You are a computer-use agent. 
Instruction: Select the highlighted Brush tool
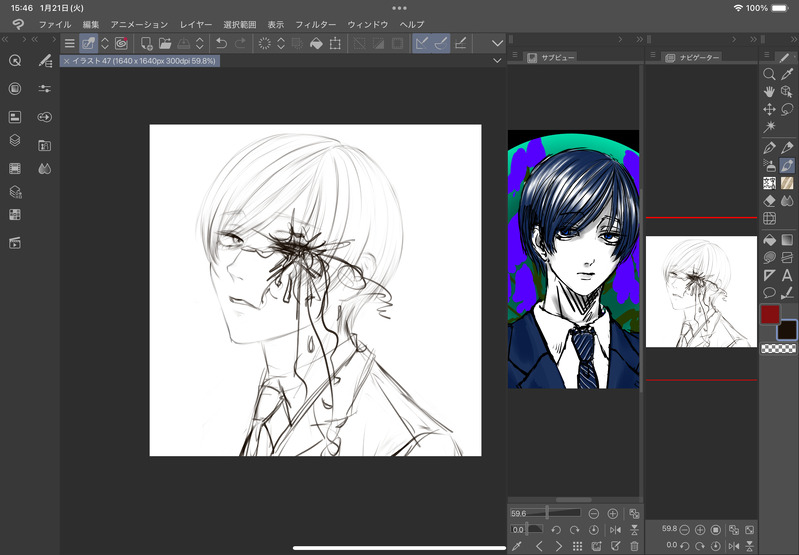pyautogui.click(x=787, y=166)
